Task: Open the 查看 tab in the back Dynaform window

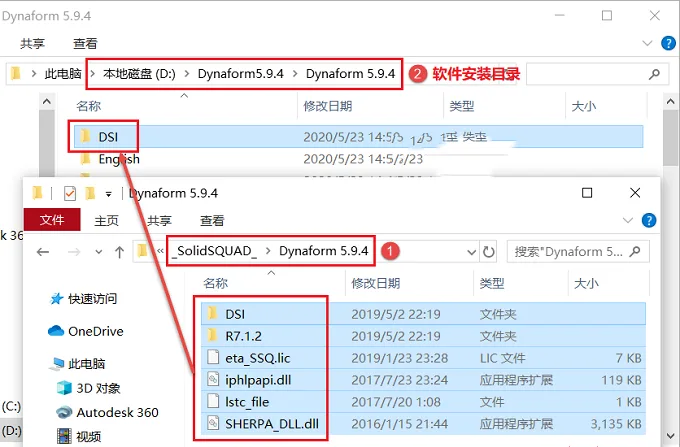Action: click(x=85, y=44)
